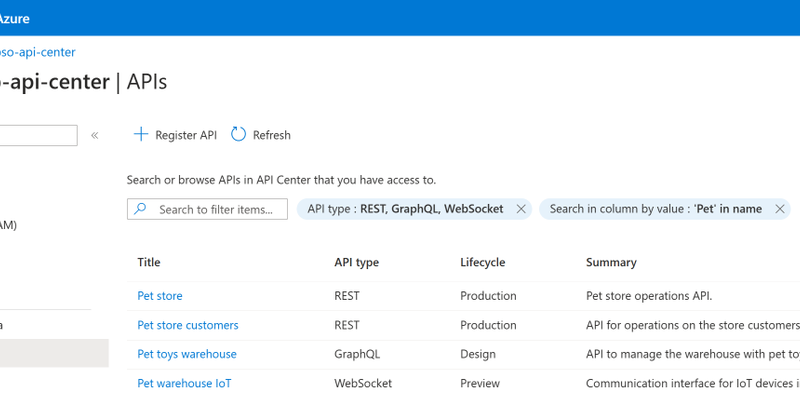Click Production in the Pet store row
800x419 pixels.
(x=488, y=296)
